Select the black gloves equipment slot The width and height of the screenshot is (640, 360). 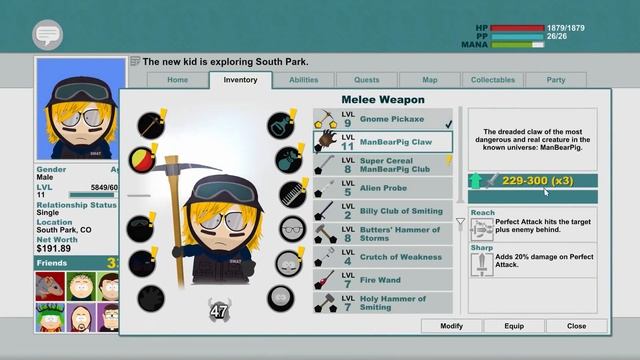151,298
